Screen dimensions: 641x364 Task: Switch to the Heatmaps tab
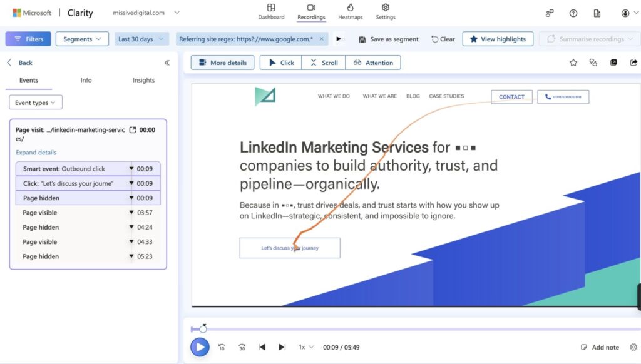click(x=350, y=11)
